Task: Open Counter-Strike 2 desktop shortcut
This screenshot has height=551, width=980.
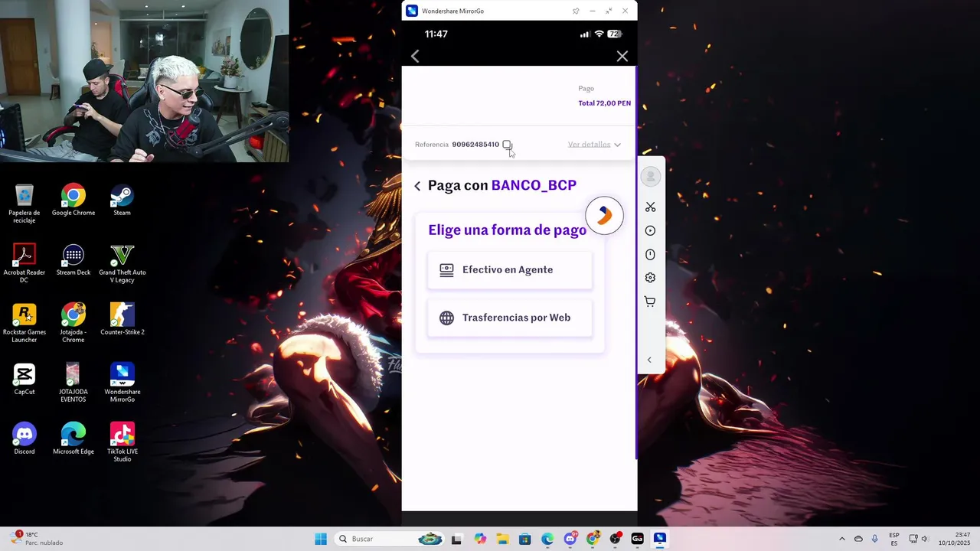Action: point(122,320)
